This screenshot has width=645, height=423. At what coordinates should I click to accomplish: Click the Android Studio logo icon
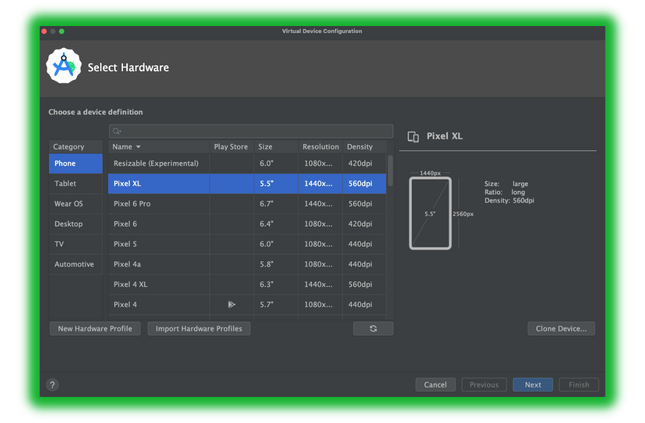click(64, 67)
